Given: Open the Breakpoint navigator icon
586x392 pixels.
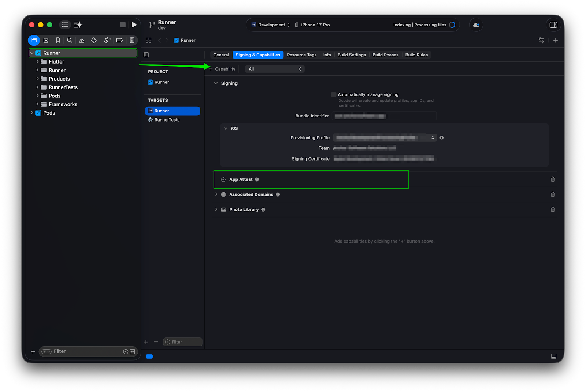Looking at the screenshot, I should 119,40.
